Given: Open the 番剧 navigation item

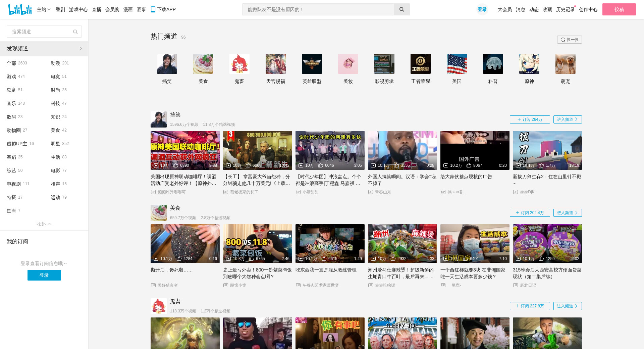Looking at the screenshot, I should [60, 9].
